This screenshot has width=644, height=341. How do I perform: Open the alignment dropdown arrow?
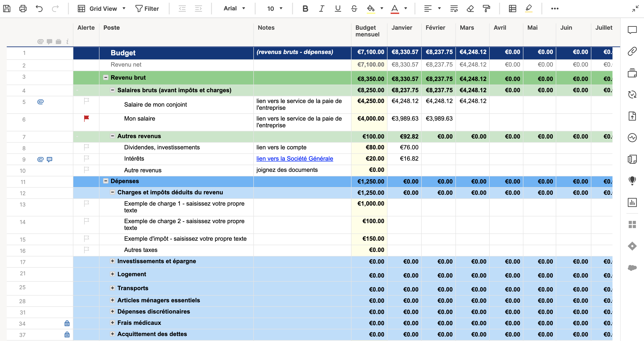(x=439, y=9)
